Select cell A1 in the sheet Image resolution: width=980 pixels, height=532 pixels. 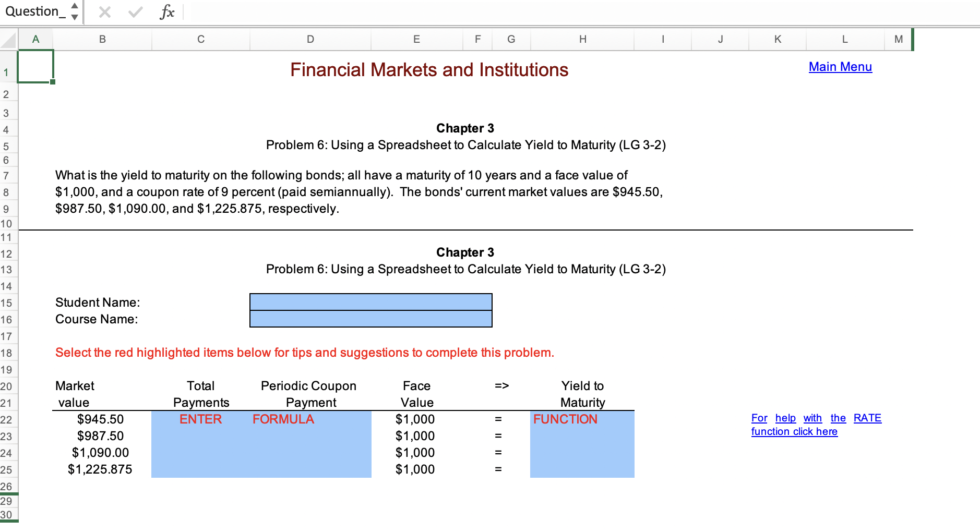point(34,67)
